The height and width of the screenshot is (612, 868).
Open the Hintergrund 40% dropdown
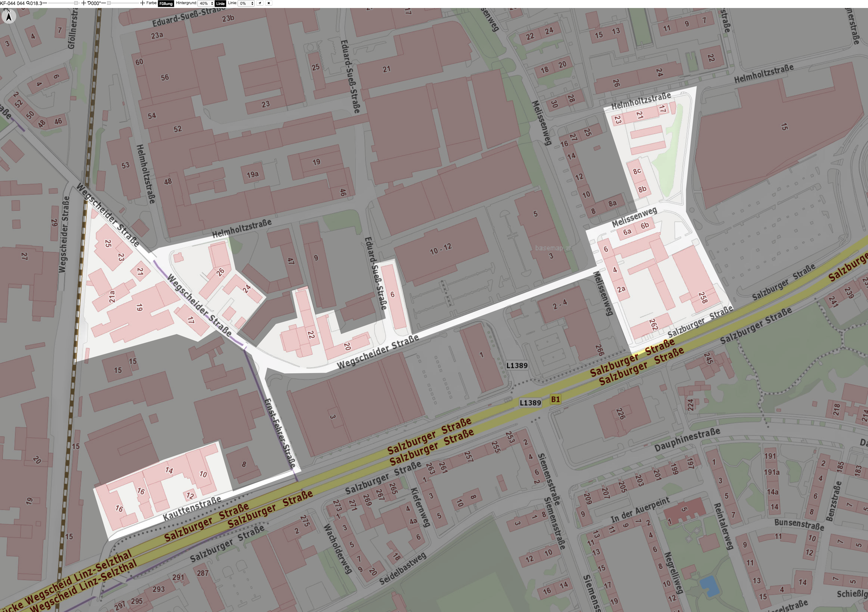pyautogui.click(x=206, y=3)
